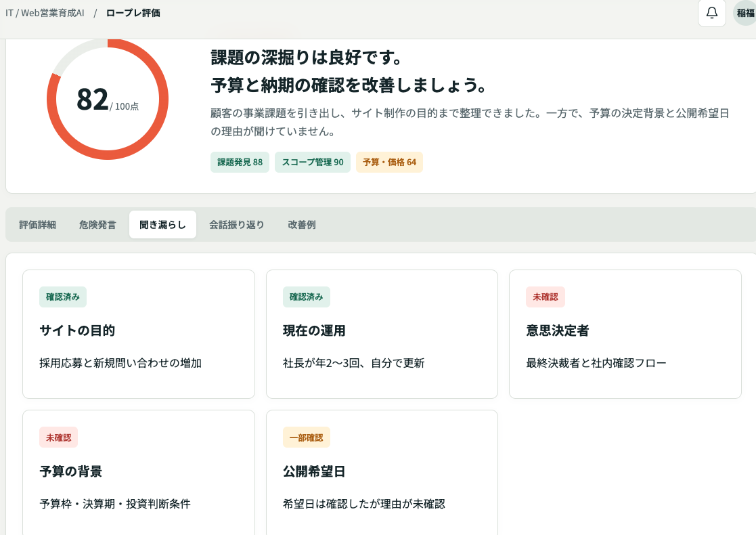Click 未確認 badge on 予算の背景 card

58,437
